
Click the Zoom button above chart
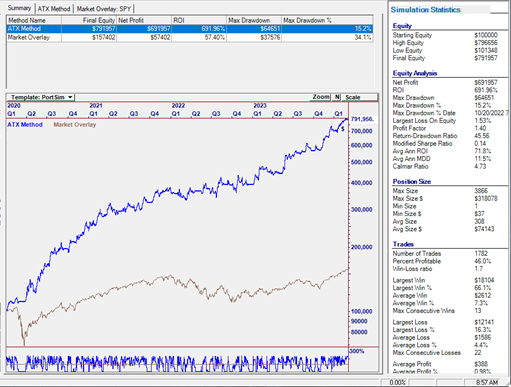pyautogui.click(x=321, y=97)
